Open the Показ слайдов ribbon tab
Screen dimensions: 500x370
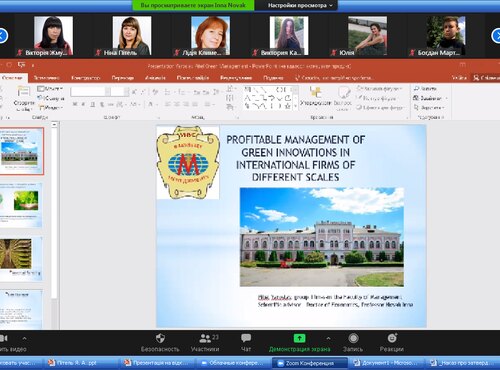pyautogui.click(x=193, y=78)
